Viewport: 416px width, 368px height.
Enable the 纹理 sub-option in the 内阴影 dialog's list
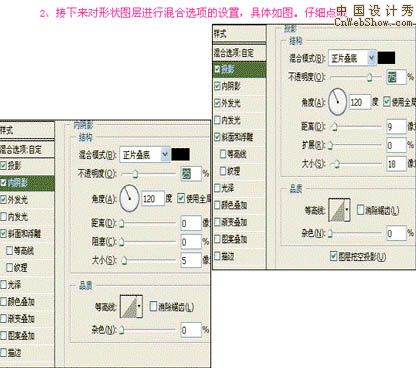pos(10,267)
